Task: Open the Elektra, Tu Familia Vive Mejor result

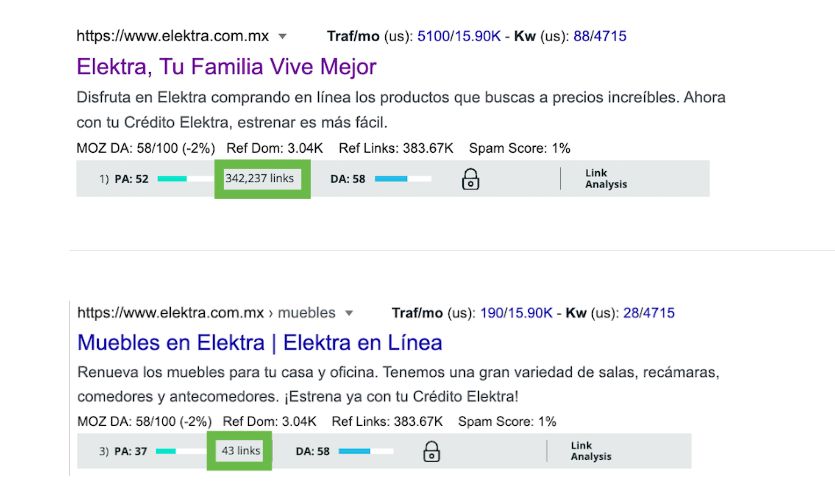Action: [x=226, y=67]
